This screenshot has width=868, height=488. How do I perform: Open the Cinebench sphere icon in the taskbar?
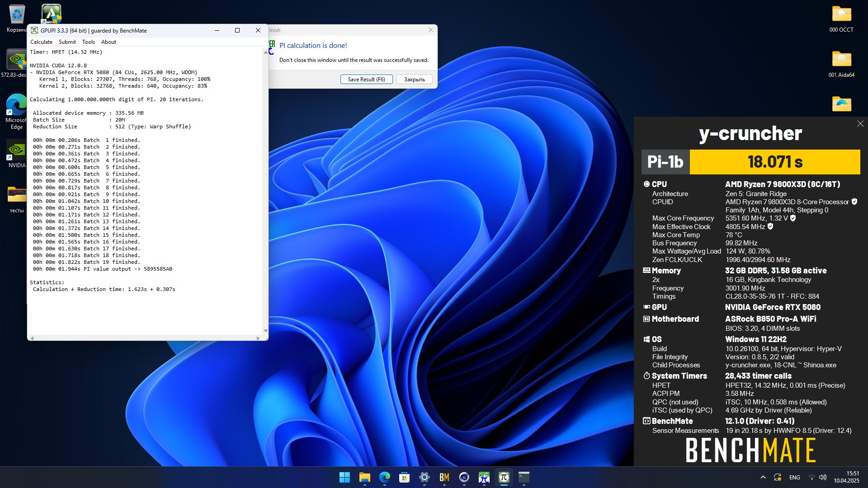(464, 477)
